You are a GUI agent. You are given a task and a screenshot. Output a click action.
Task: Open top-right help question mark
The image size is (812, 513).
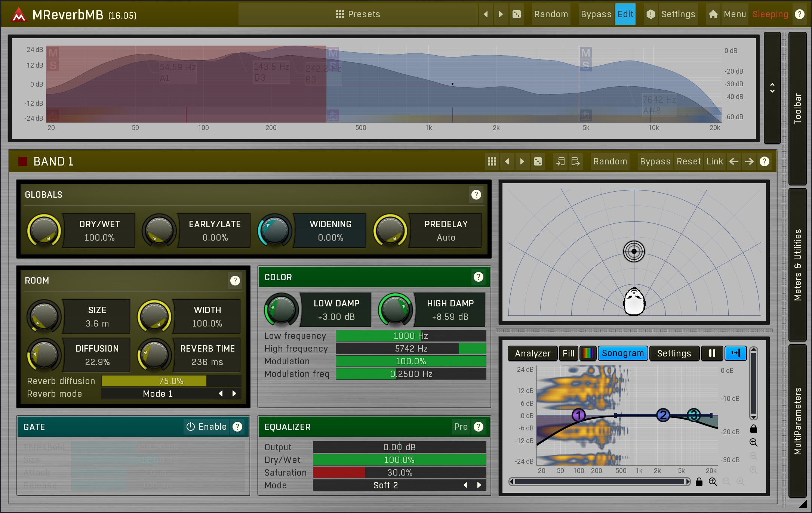pos(799,14)
